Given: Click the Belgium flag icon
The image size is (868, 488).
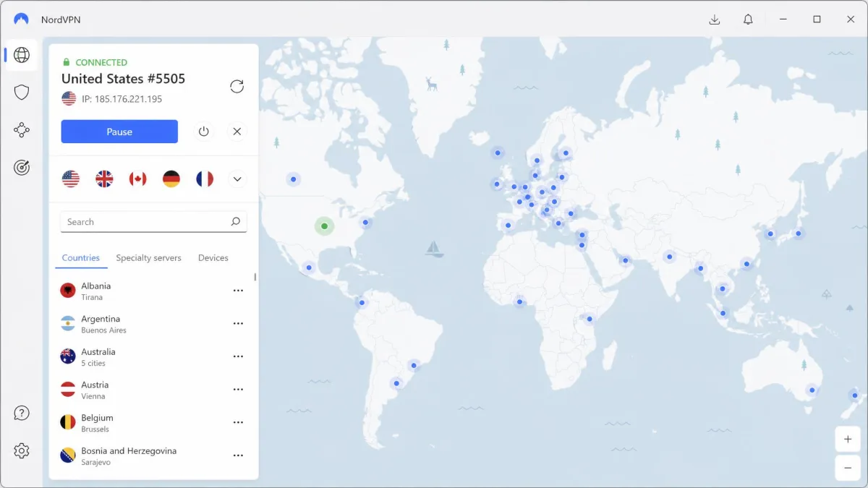Looking at the screenshot, I should (68, 422).
